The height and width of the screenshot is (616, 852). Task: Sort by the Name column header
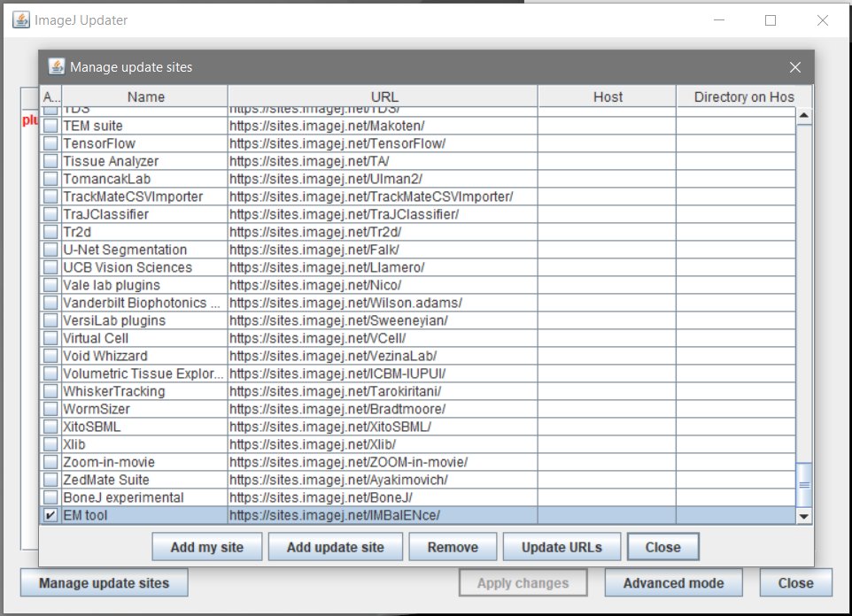pyautogui.click(x=145, y=96)
